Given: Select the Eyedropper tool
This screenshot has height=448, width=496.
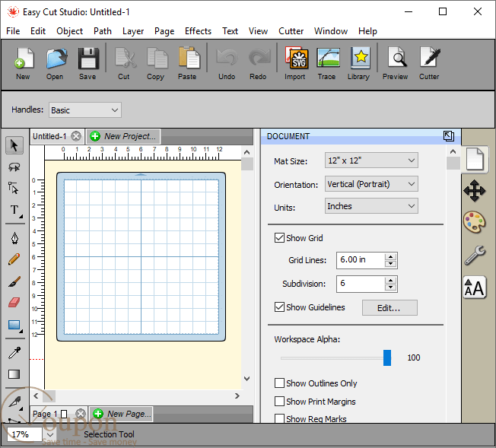Looking at the screenshot, I should click(14, 352).
